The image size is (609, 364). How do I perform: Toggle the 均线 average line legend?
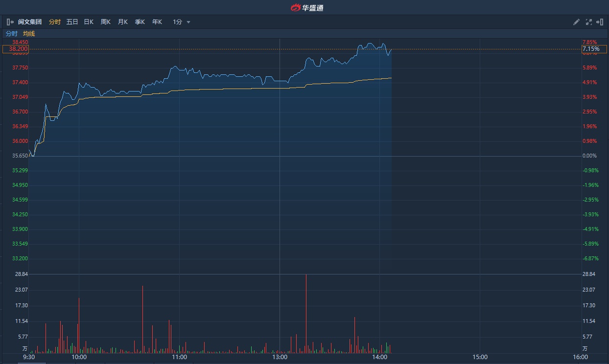point(29,34)
